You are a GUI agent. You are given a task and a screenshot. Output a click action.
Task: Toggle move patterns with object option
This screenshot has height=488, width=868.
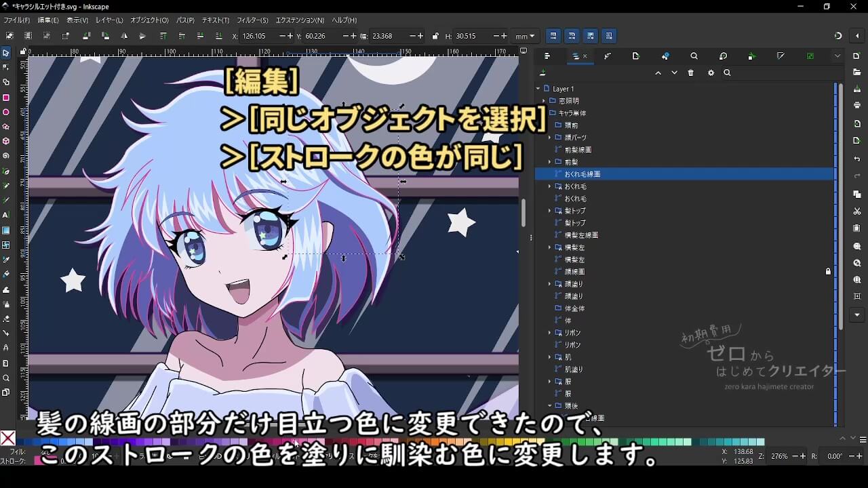[609, 36]
